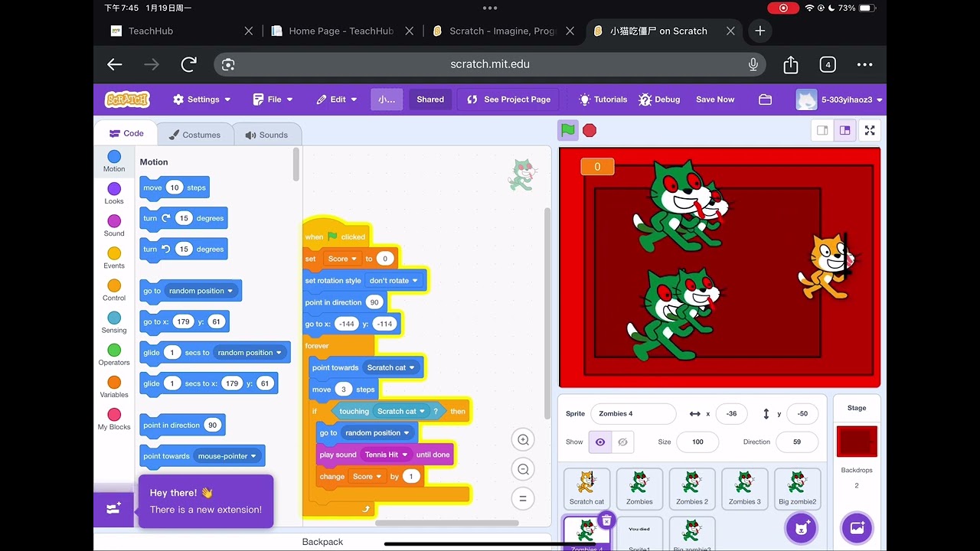The image size is (980, 551).
Task: Select My Blocks category
Action: point(114,419)
